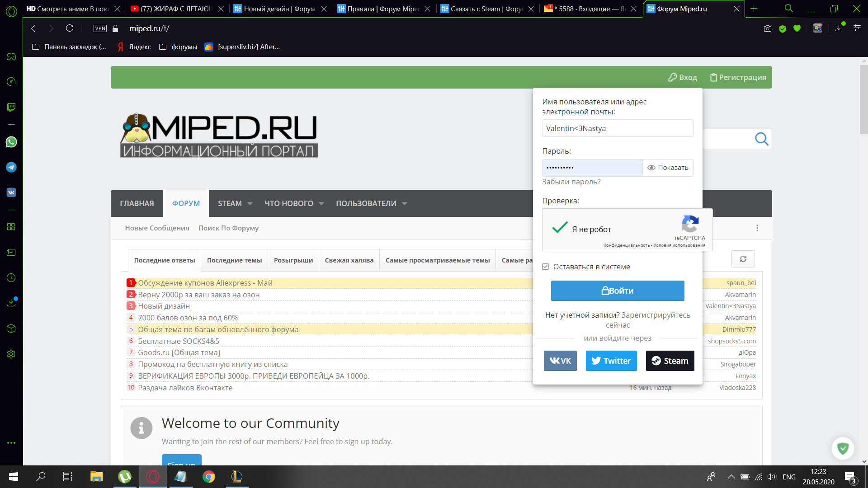This screenshot has height=488, width=868.
Task: Open 'Новые Сообщения' sub-navigation link
Action: tap(157, 228)
